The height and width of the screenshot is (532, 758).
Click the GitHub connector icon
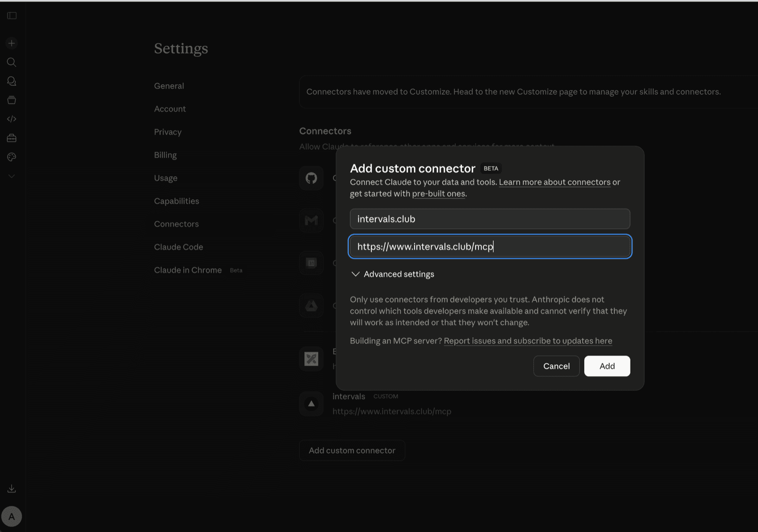[311, 178]
